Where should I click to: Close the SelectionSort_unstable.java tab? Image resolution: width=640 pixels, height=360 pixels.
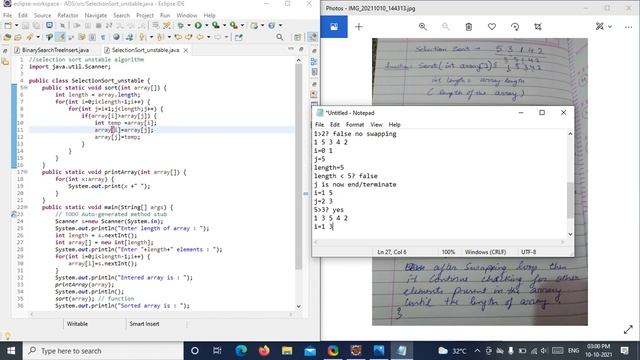coord(186,50)
